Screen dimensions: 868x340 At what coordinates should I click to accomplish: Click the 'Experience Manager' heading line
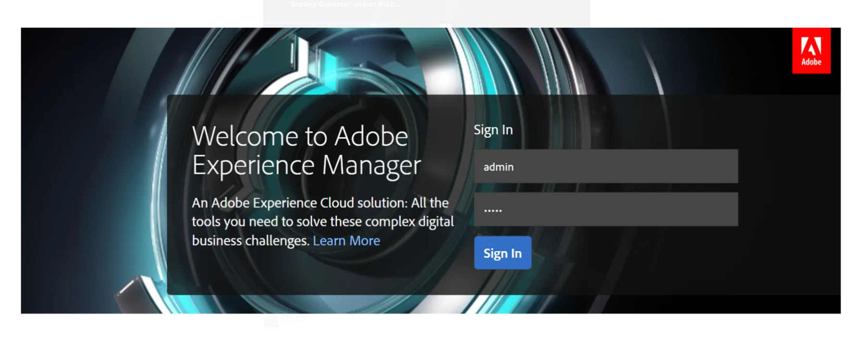(306, 165)
